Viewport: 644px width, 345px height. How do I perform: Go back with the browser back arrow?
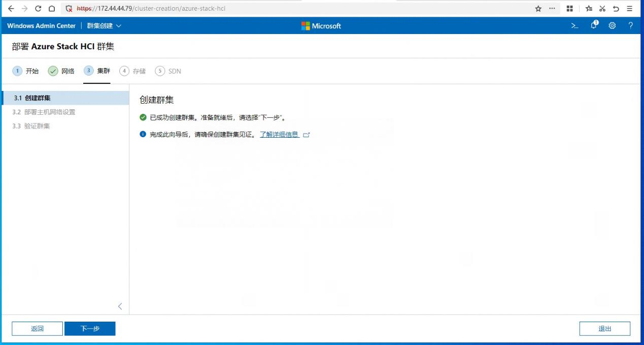pos(11,9)
